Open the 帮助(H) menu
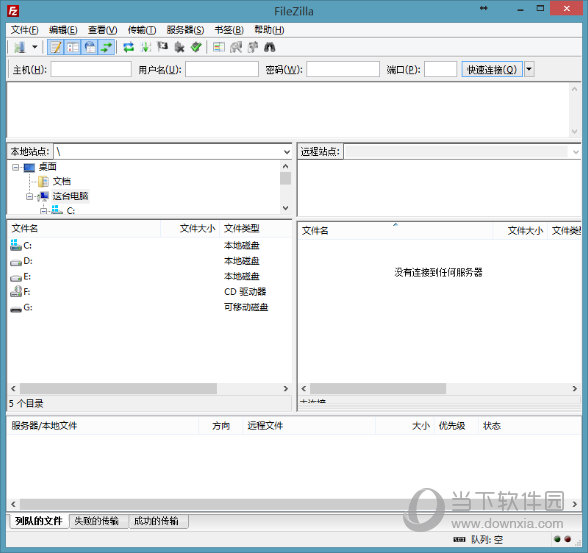588x553 pixels. coord(269,30)
